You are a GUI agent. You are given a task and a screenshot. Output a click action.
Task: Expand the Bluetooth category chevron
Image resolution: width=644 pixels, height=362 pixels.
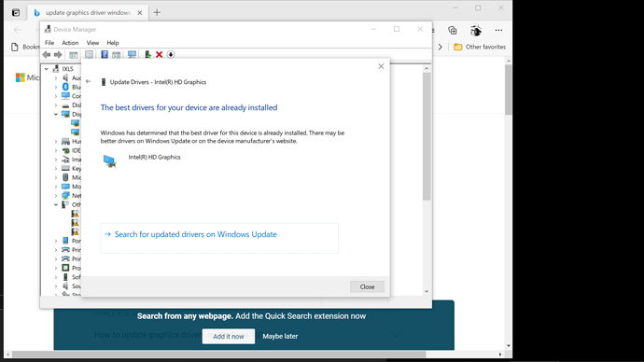pyautogui.click(x=56, y=87)
